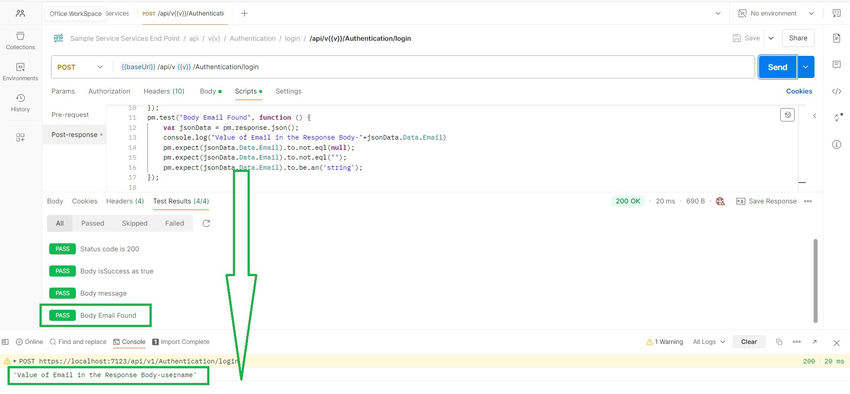The image size is (850, 394).
Task: Filter test results by Passed
Action: coord(93,223)
